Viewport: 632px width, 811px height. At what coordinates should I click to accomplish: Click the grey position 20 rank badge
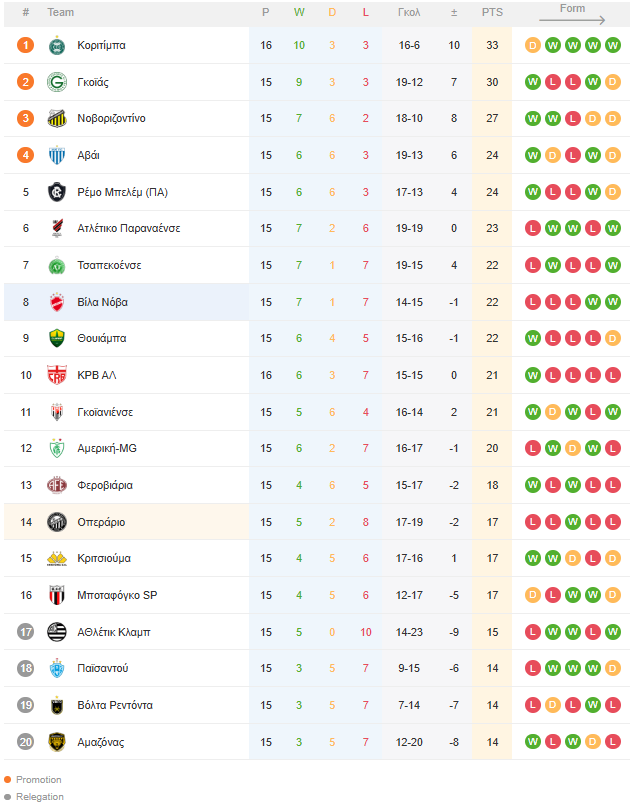point(26,742)
